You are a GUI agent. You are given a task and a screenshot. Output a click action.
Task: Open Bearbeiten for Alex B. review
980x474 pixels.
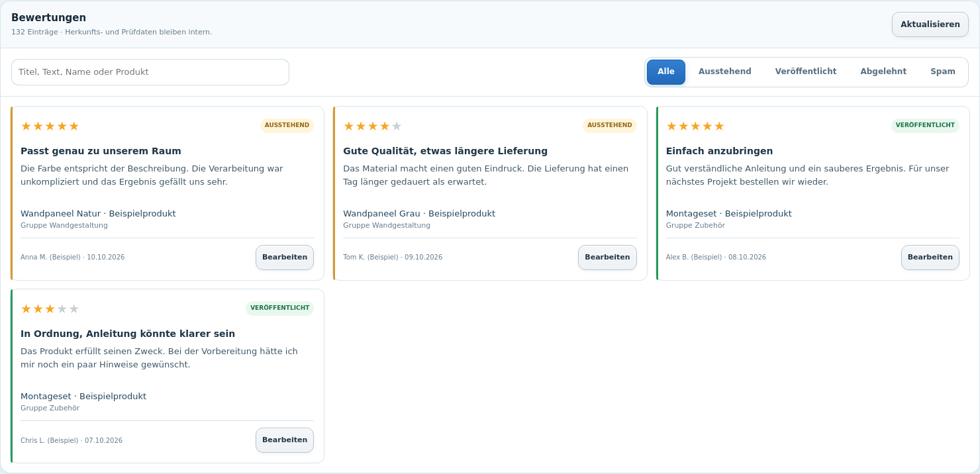pyautogui.click(x=930, y=258)
